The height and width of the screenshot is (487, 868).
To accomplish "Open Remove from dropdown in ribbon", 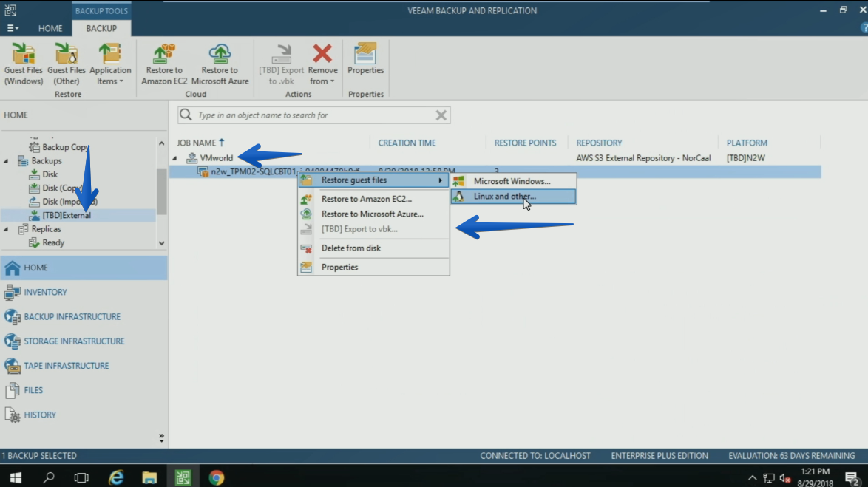I will (x=323, y=64).
